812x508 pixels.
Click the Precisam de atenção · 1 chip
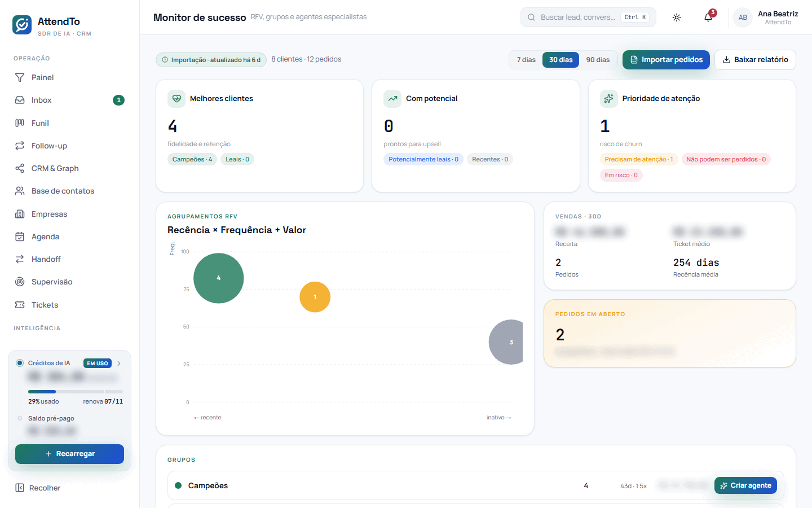639,159
